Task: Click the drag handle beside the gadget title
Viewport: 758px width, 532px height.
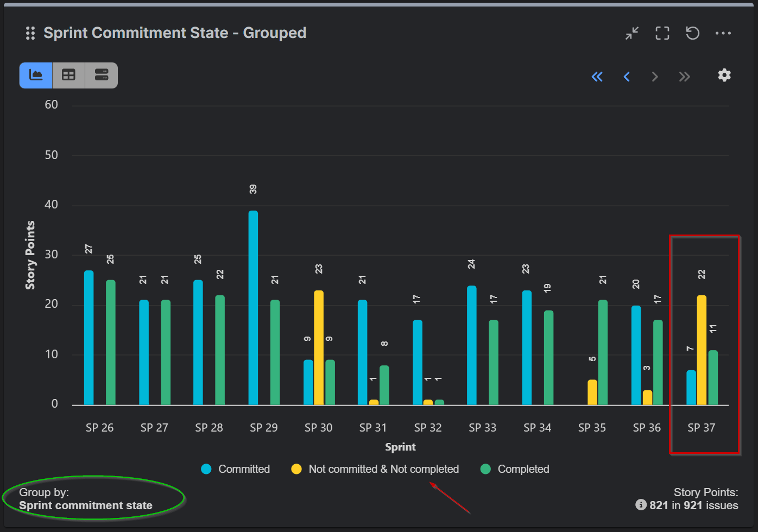Action: [30, 33]
